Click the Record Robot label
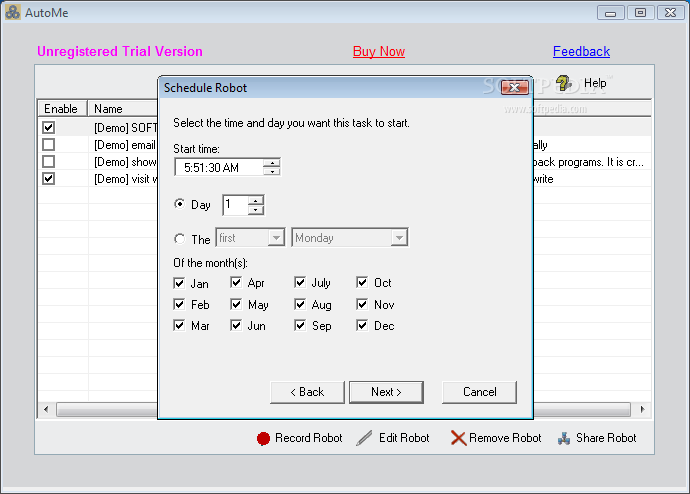 [308, 438]
